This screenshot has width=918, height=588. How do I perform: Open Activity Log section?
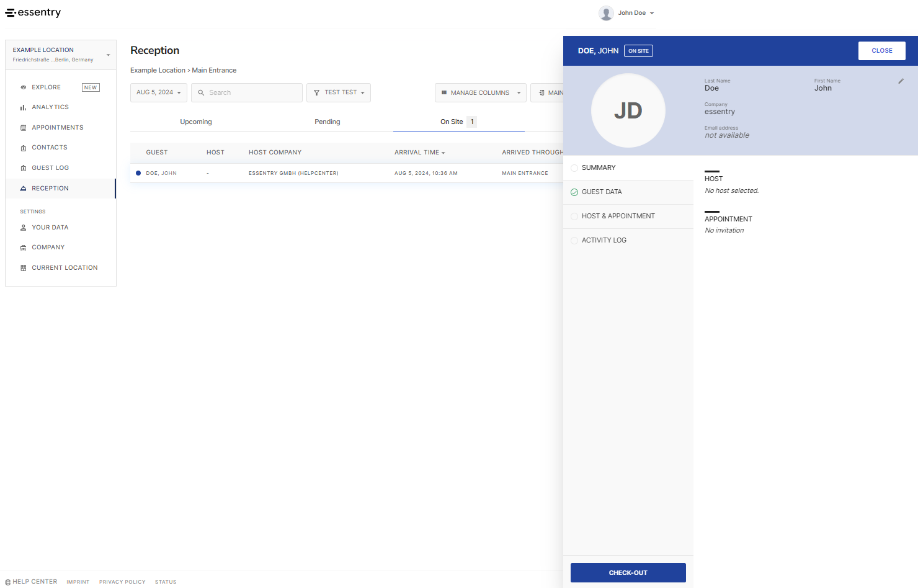click(x=628, y=241)
